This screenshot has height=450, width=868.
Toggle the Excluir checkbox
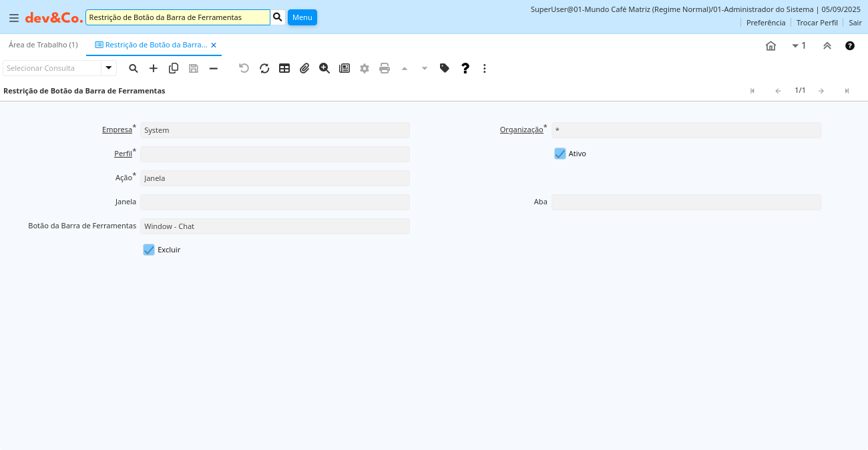(149, 250)
